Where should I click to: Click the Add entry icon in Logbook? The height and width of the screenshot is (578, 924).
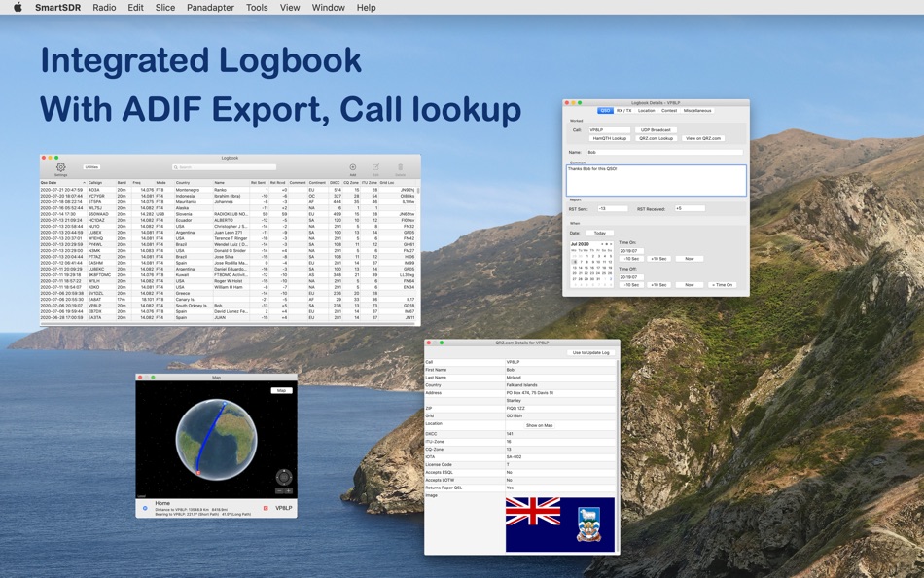(352, 168)
